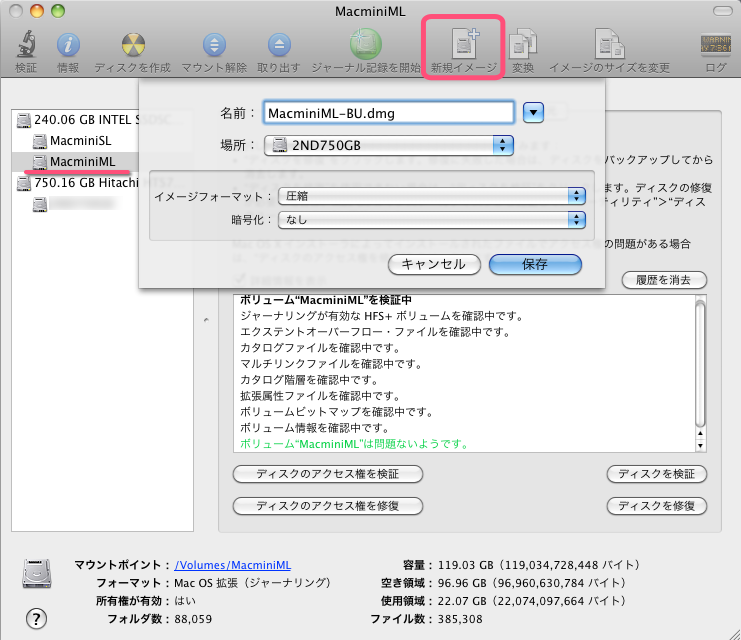Click the log scrollbar thumb
The image size is (741, 640).
pos(700,363)
